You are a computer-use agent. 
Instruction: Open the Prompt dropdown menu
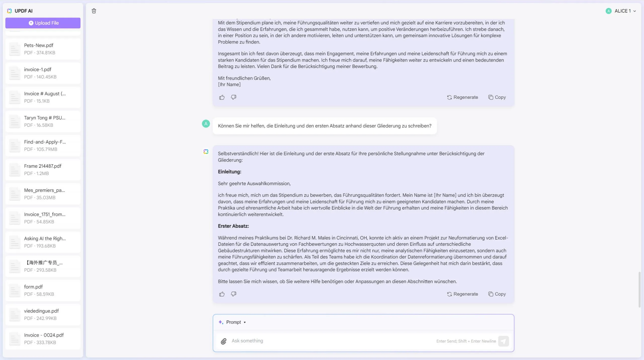236,322
